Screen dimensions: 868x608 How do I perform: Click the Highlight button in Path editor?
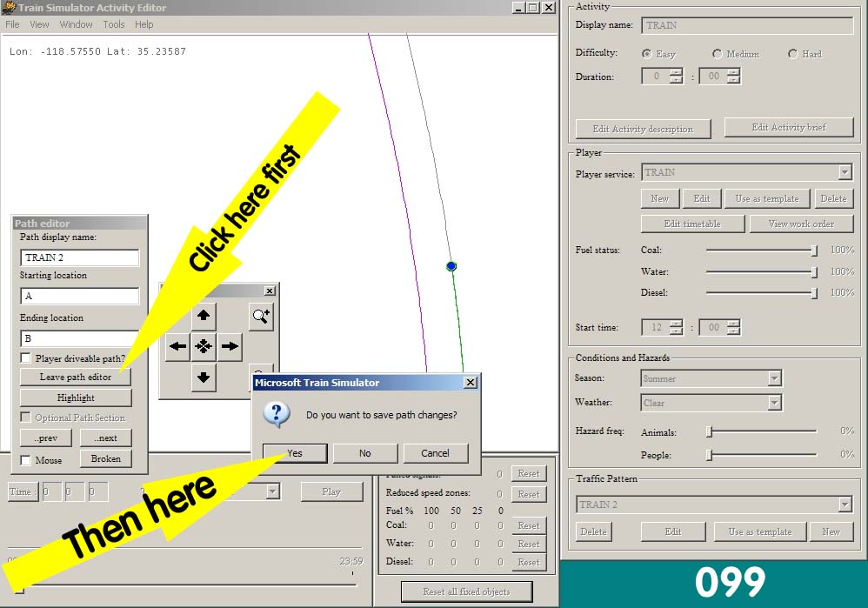pos(76,398)
